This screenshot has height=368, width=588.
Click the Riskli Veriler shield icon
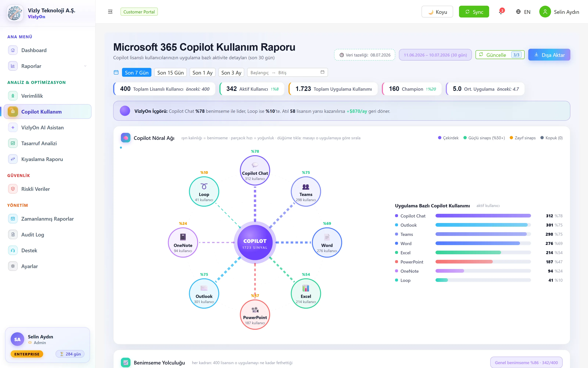pos(13,189)
